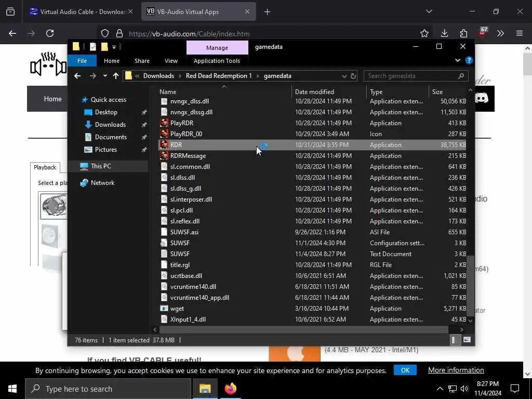The height and width of the screenshot is (399, 532).
Task: Select Documents in the navigation pane
Action: [111, 137]
